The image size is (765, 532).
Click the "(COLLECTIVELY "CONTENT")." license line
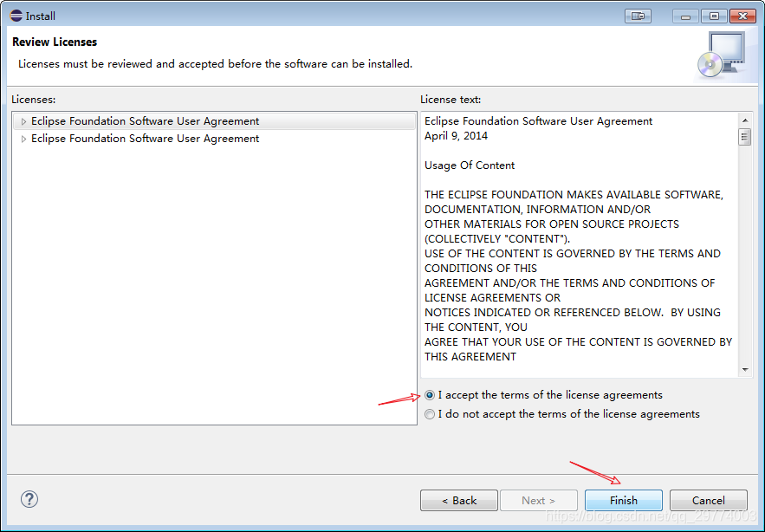tap(497, 239)
